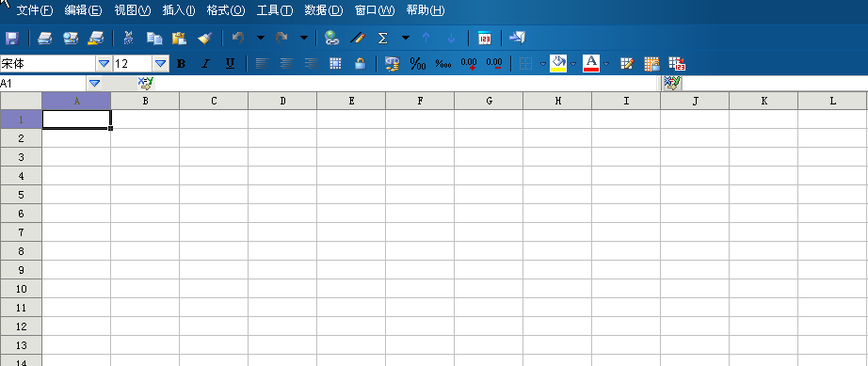Sort descending with the down arrow
The width and height of the screenshot is (868, 366).
(451, 39)
